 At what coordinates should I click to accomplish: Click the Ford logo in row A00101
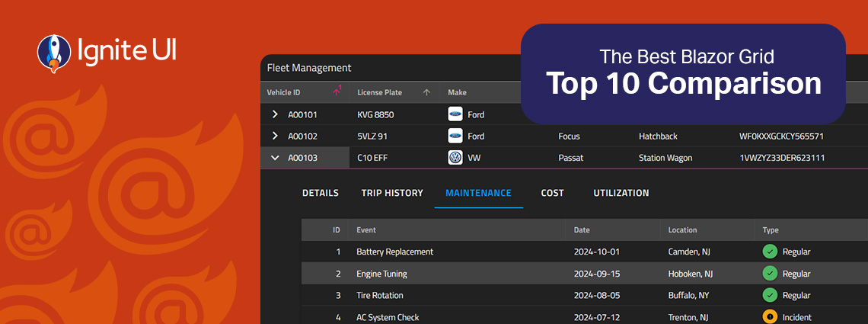(455, 114)
